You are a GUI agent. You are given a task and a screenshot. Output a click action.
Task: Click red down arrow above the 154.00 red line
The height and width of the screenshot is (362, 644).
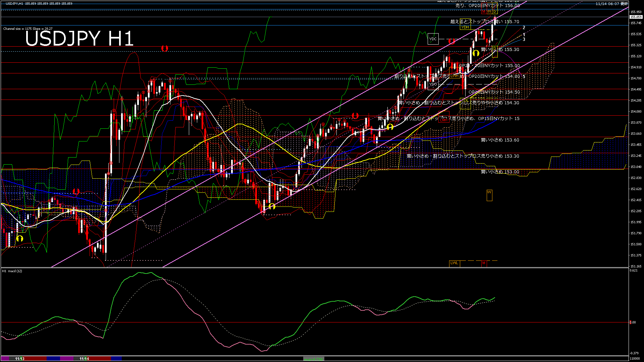point(355,116)
